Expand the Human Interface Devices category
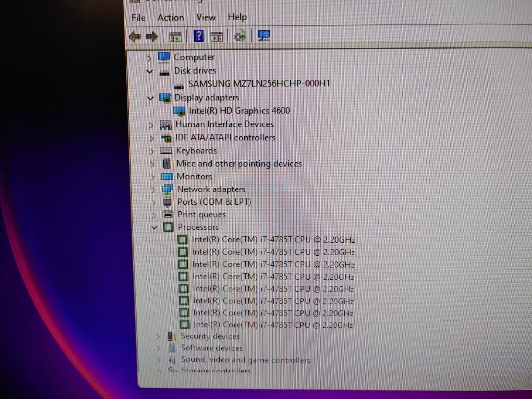 (151, 126)
